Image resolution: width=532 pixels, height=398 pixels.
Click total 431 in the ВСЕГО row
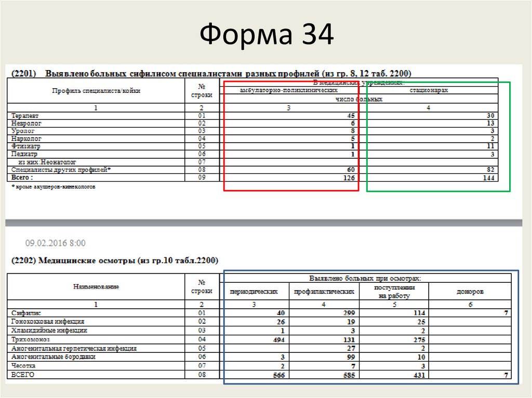[419, 375]
